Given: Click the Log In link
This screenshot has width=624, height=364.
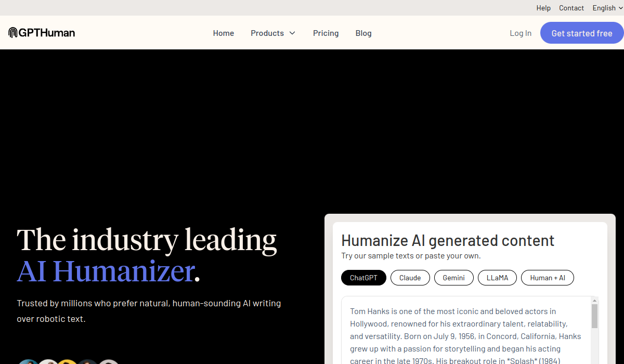Looking at the screenshot, I should (521, 33).
